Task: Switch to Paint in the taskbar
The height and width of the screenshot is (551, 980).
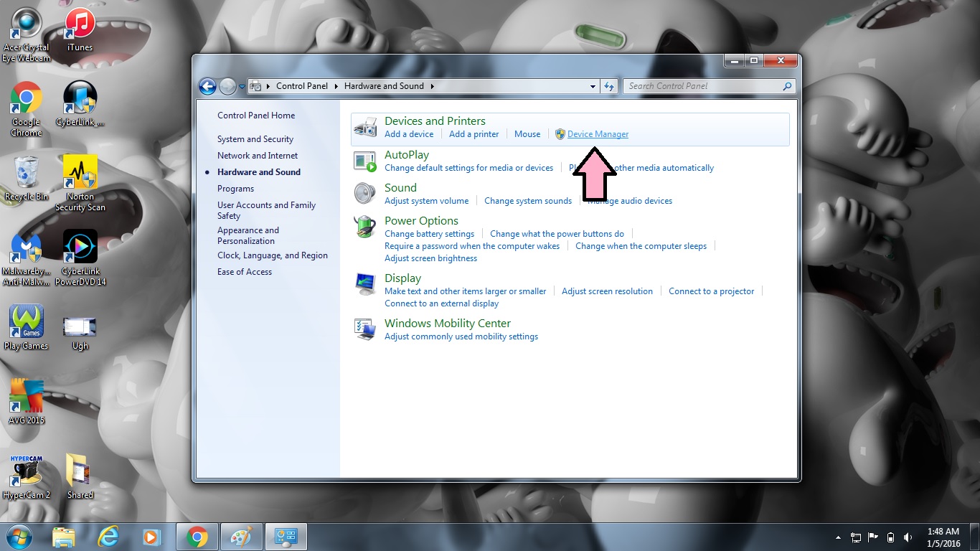Action: tap(241, 537)
